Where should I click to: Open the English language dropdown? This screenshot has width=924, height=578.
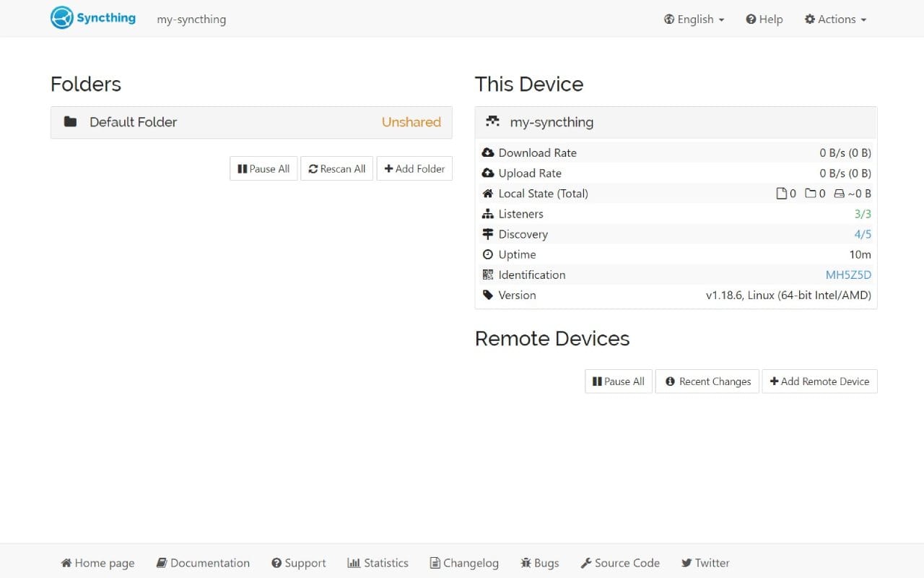693,19
